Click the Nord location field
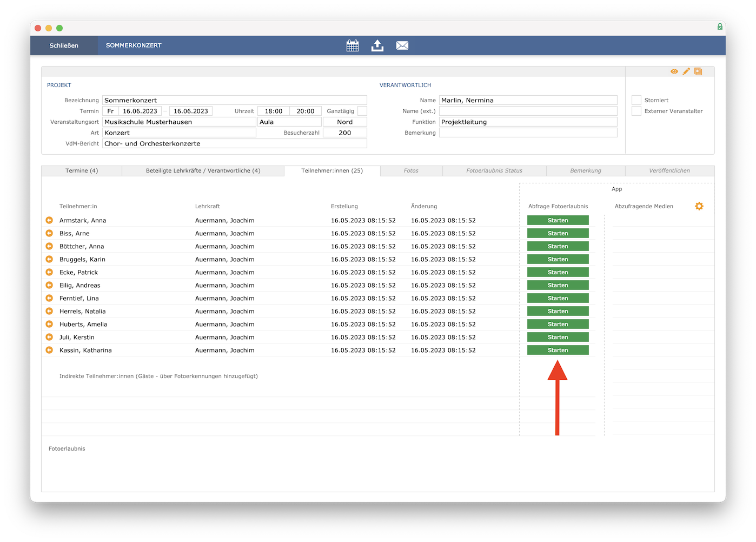 coord(345,122)
